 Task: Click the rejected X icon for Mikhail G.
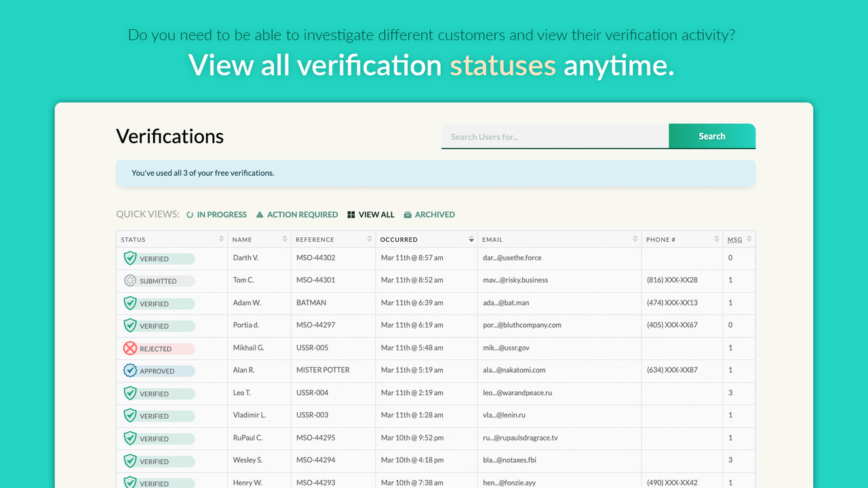tap(130, 348)
